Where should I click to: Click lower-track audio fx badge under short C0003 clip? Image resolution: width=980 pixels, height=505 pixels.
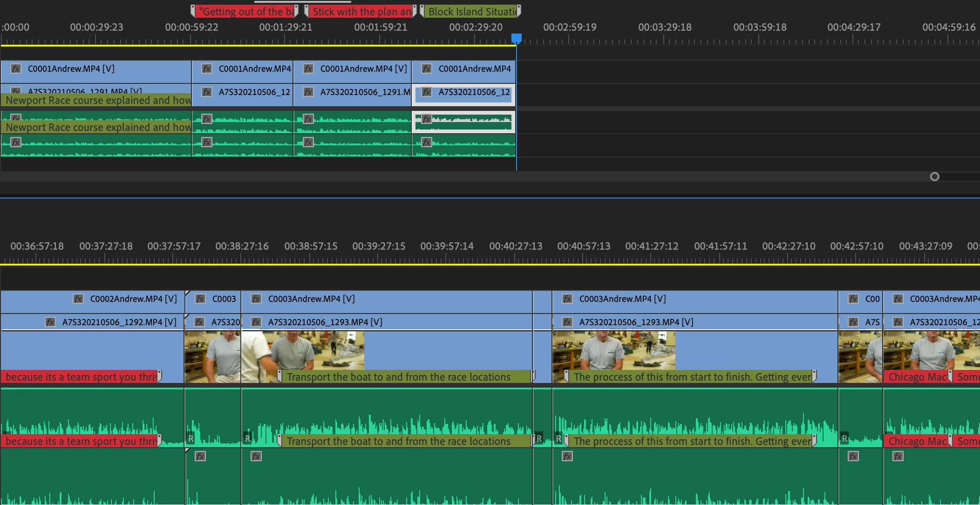point(200,456)
